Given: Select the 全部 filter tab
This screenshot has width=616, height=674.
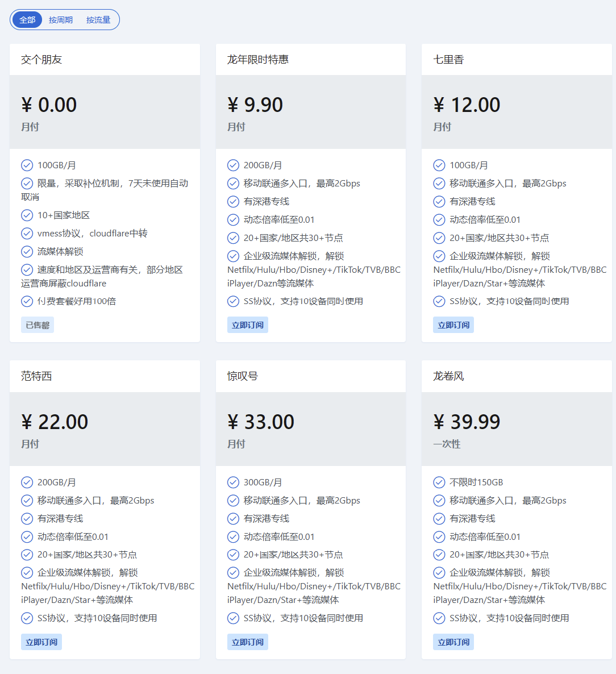Looking at the screenshot, I should tap(27, 20).
